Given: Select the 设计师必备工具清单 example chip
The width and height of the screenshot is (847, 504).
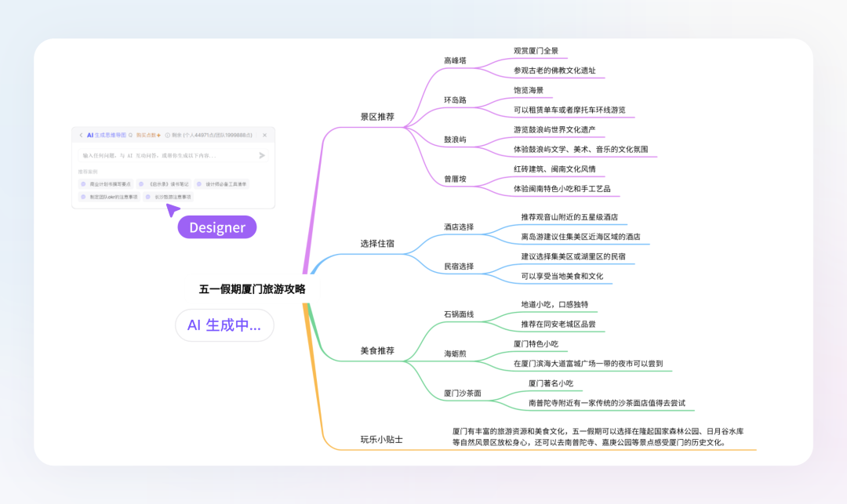Looking at the screenshot, I should (x=221, y=184).
